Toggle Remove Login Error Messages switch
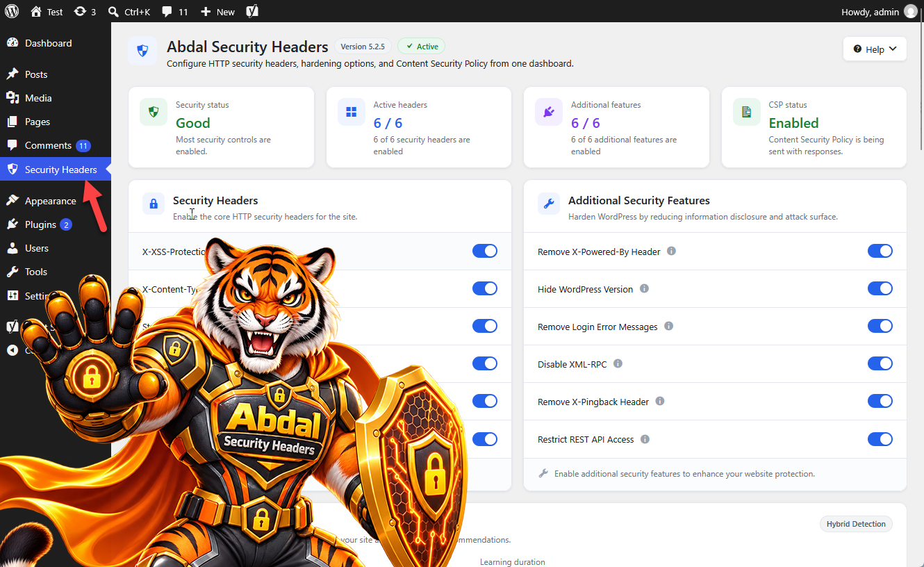 pos(880,326)
